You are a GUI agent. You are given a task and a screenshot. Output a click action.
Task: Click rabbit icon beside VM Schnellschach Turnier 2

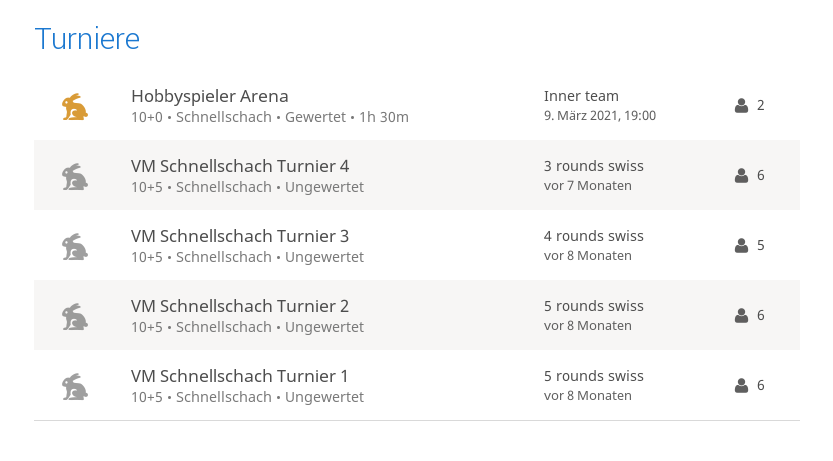click(74, 316)
